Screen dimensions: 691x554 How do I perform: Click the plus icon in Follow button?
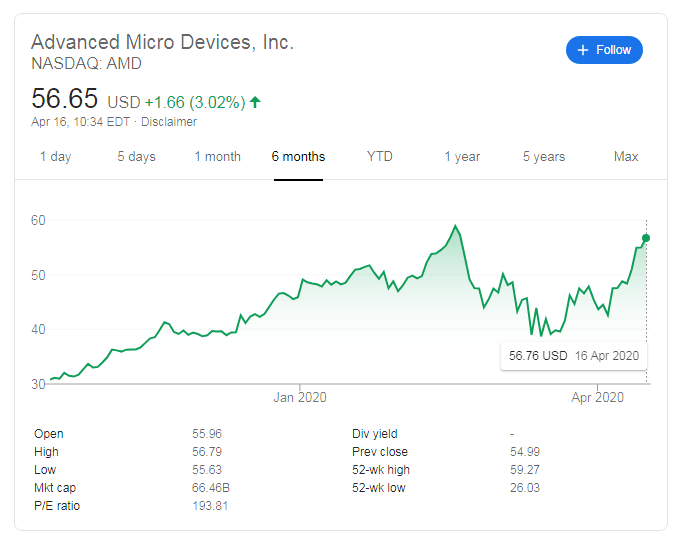[x=583, y=50]
